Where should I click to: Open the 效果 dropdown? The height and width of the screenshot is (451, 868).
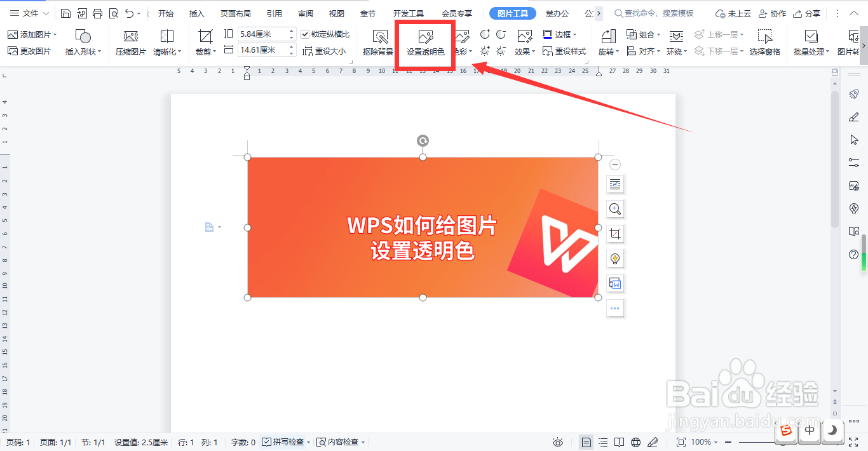(x=534, y=52)
